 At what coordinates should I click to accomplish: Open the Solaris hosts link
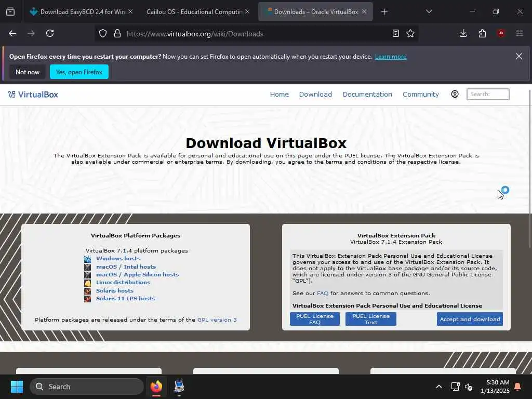(x=115, y=290)
